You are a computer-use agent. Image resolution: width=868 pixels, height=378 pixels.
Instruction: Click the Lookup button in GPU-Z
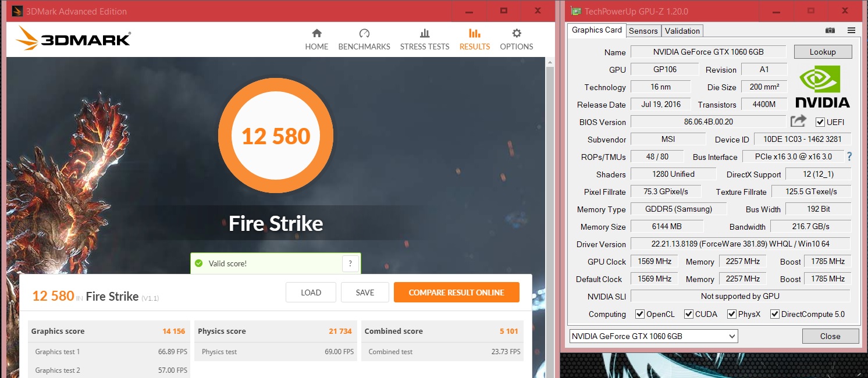(x=823, y=52)
